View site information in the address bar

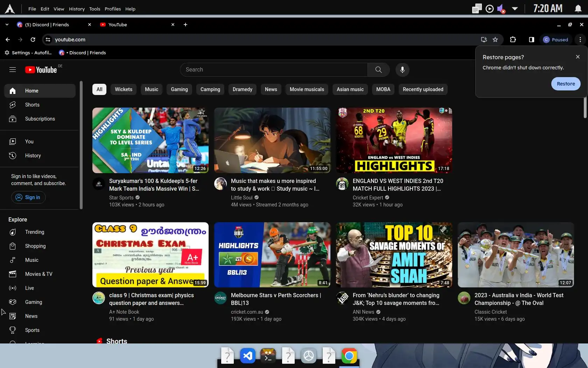point(48,40)
